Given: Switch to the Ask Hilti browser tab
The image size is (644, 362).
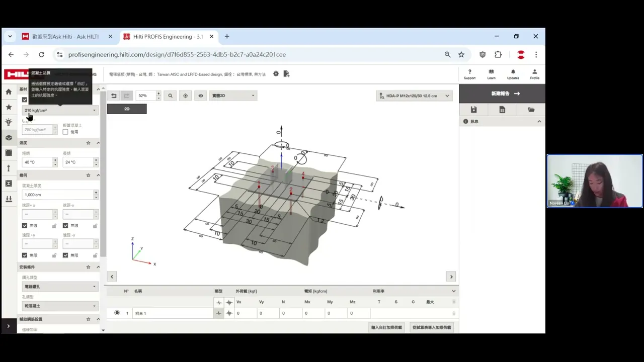Looking at the screenshot, I should pos(66,36).
